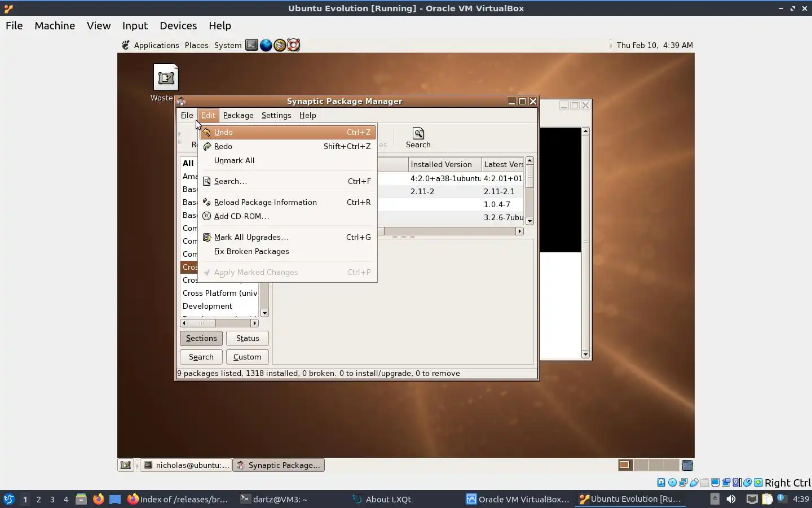Click the Latest Version column header

point(503,164)
